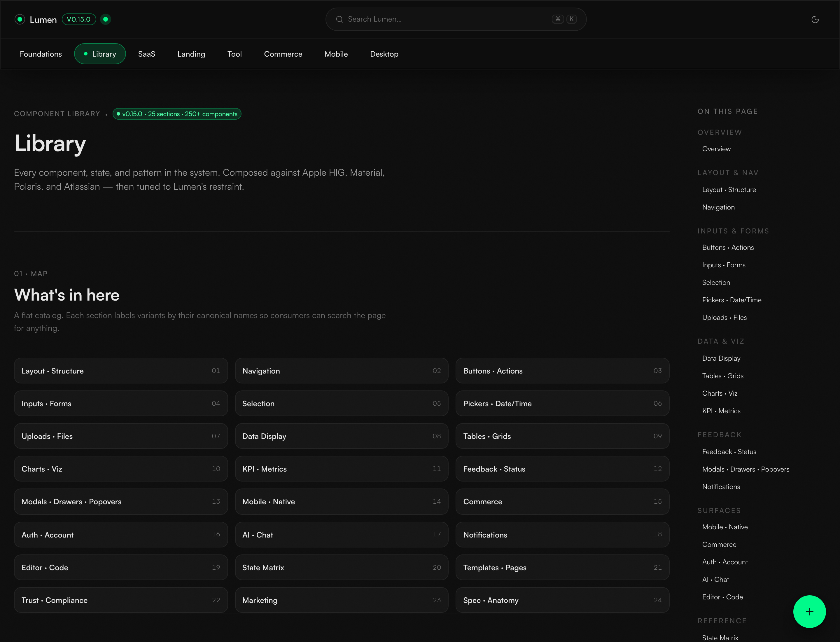Jump to Pickers · Date/Time in sidebar outline
840x642 pixels.
731,300
